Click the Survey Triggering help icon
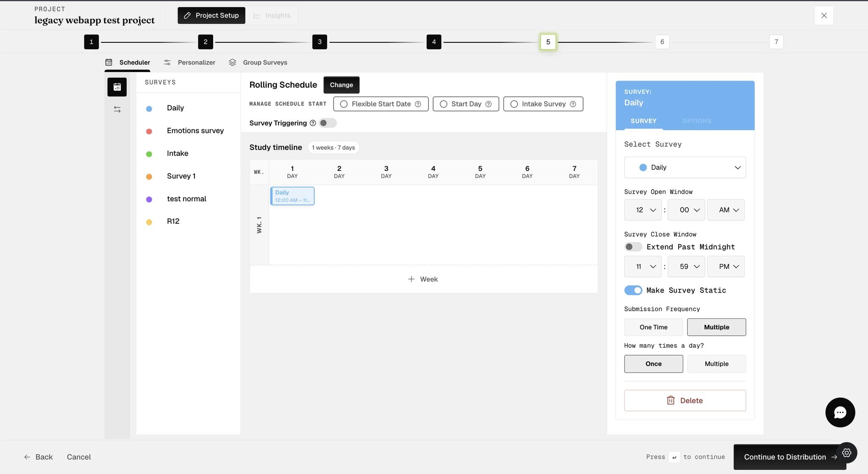The image size is (868, 474). click(313, 123)
